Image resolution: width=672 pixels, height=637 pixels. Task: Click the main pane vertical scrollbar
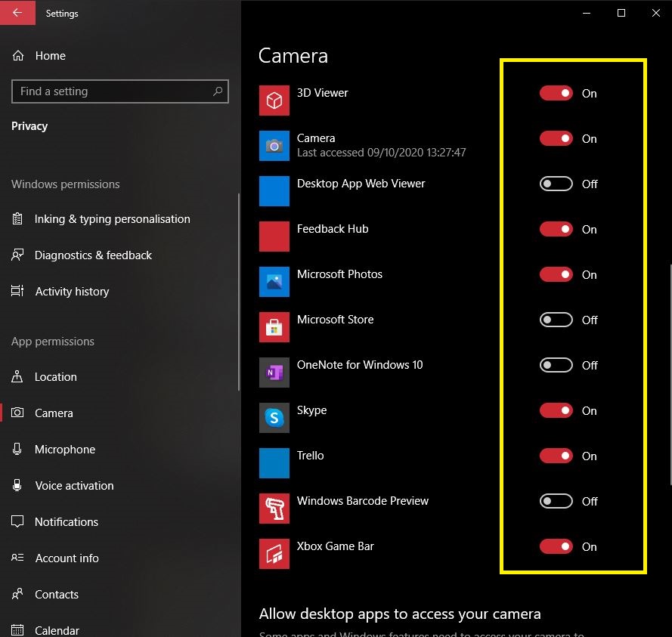point(670,375)
